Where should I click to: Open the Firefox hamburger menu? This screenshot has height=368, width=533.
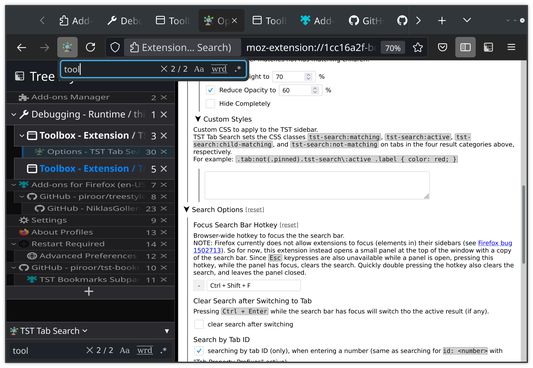511,48
